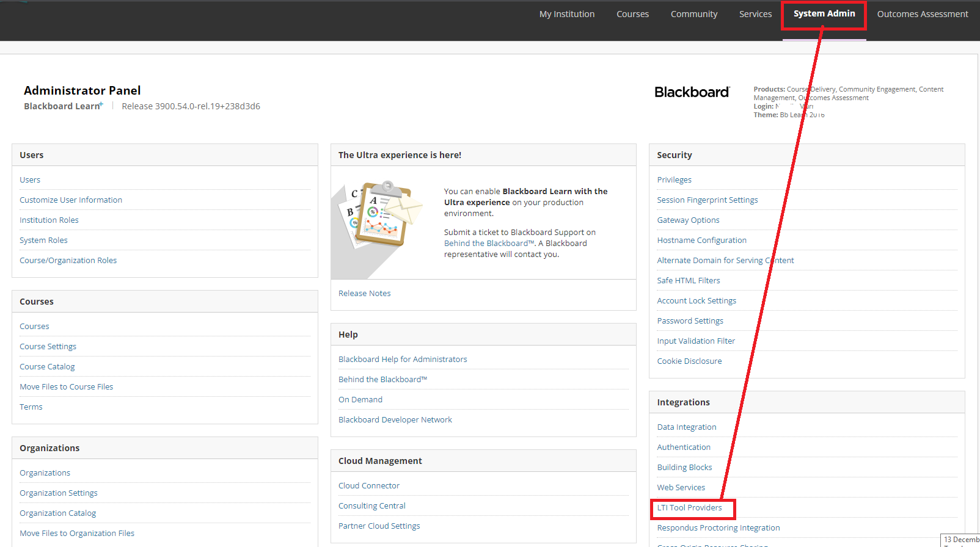Open the Privileges link

(x=675, y=180)
